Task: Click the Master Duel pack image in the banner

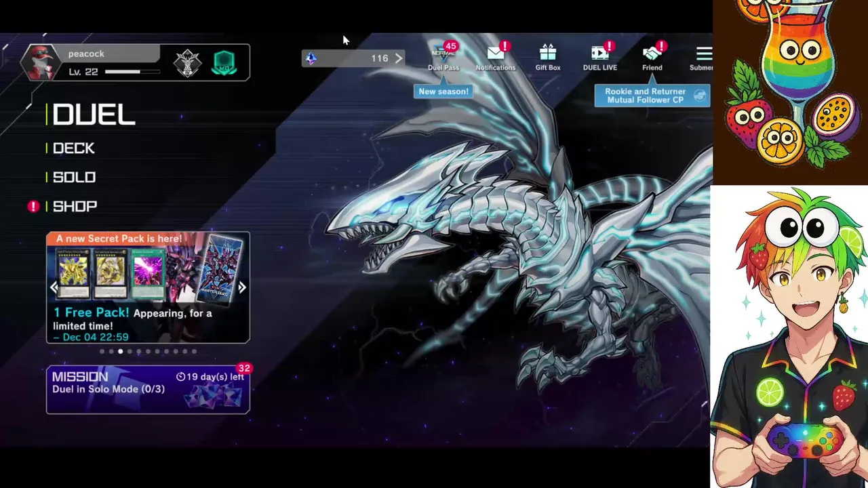Action: [x=218, y=269]
